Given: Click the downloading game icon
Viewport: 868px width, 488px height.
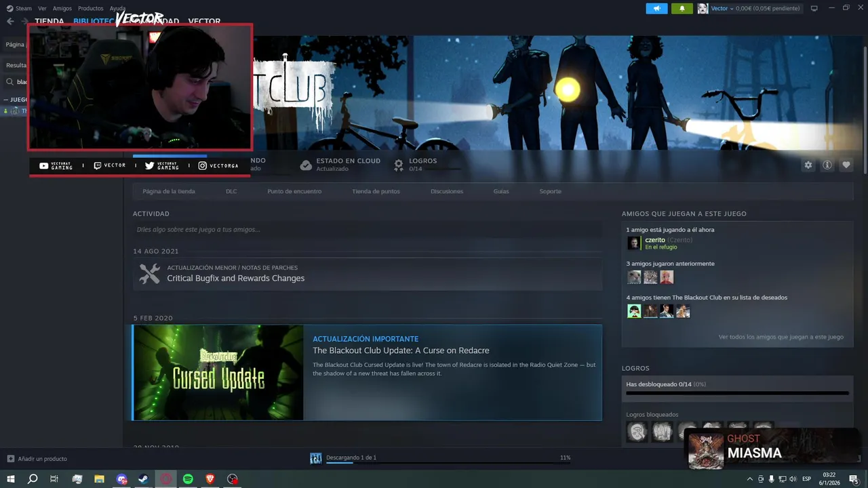Looking at the screenshot, I should [x=315, y=459].
